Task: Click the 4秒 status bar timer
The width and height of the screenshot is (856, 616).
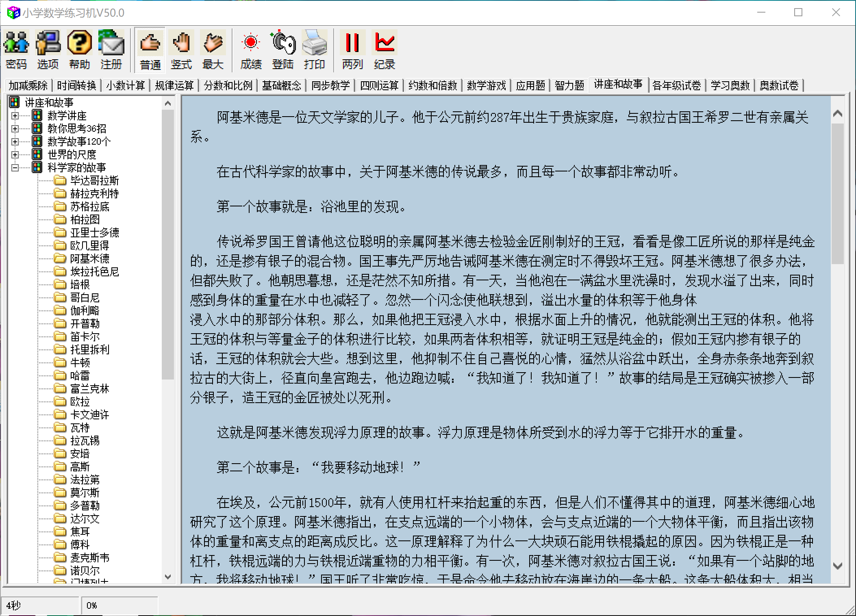Action: (40, 605)
